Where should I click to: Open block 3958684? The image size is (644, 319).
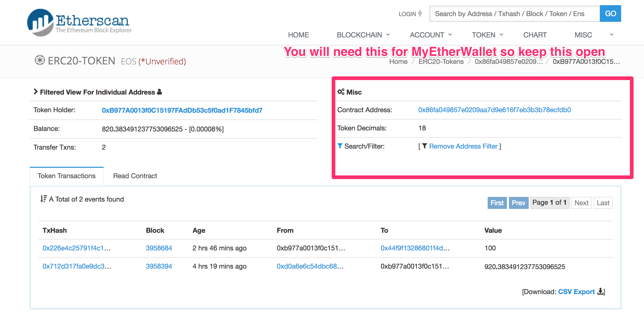pos(159,248)
